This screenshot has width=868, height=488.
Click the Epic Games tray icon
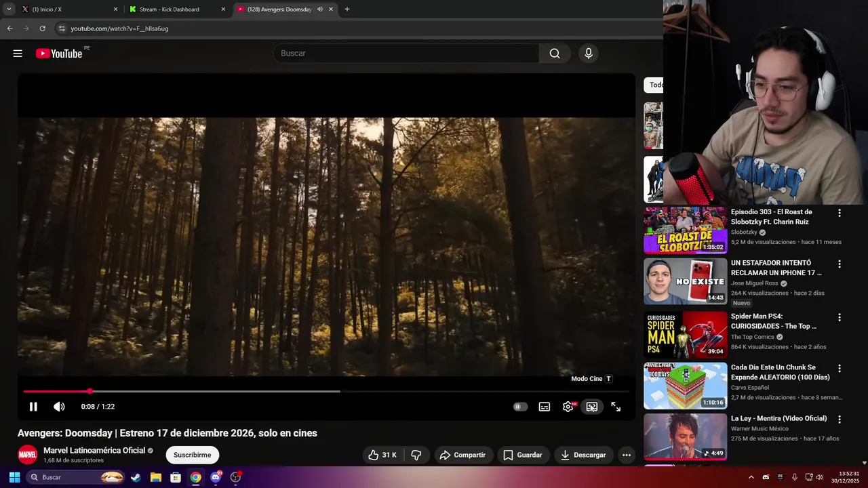point(780,477)
